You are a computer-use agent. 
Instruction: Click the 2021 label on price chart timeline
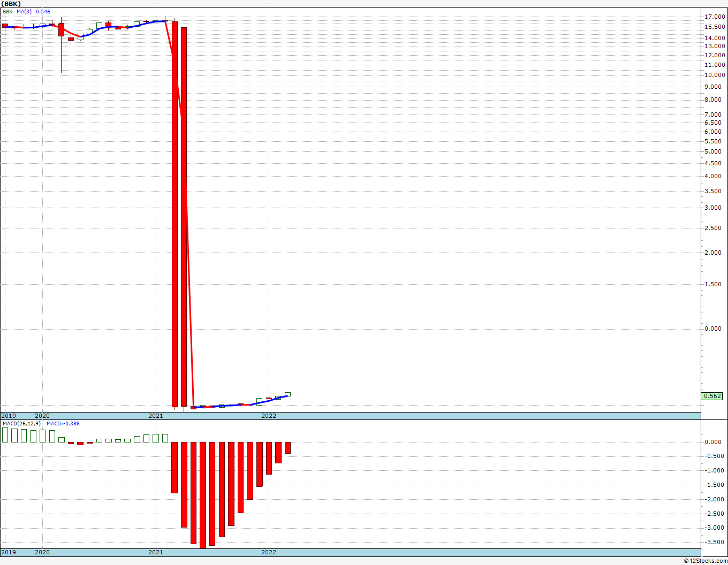(x=156, y=416)
